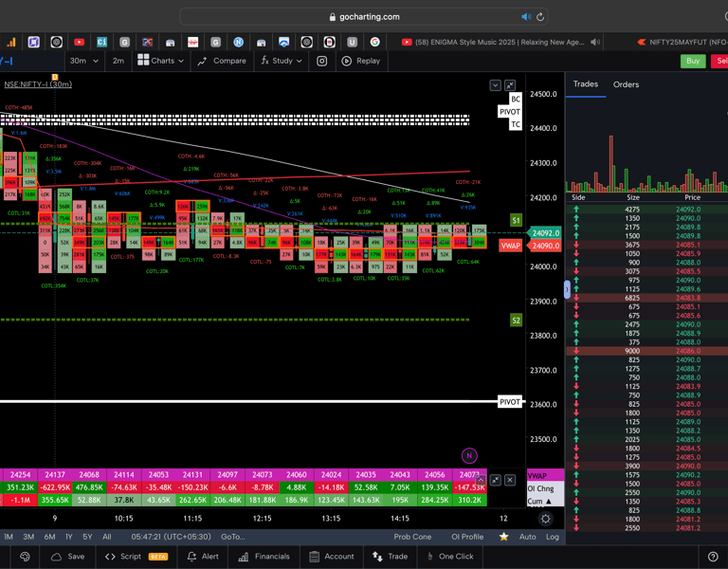Viewport: 728px width, 569px height.
Task: Click the circled N logo on chart
Action: click(x=469, y=455)
